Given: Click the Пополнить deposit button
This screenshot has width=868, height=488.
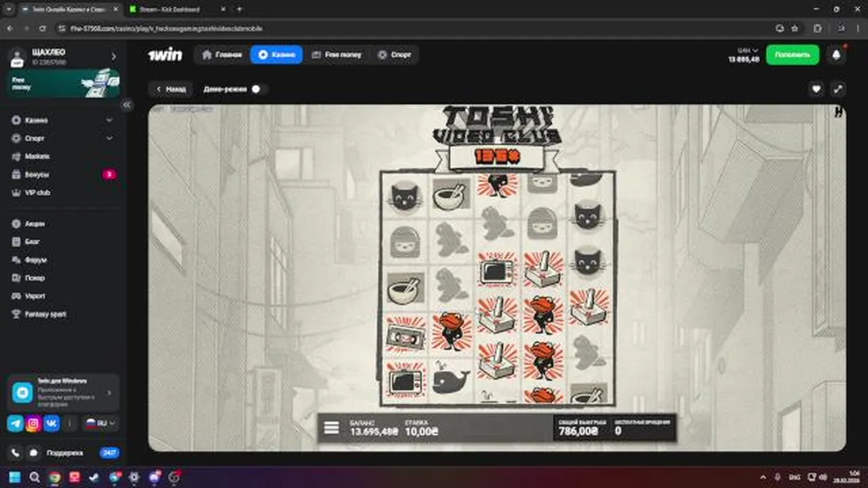Looking at the screenshot, I should tap(792, 55).
